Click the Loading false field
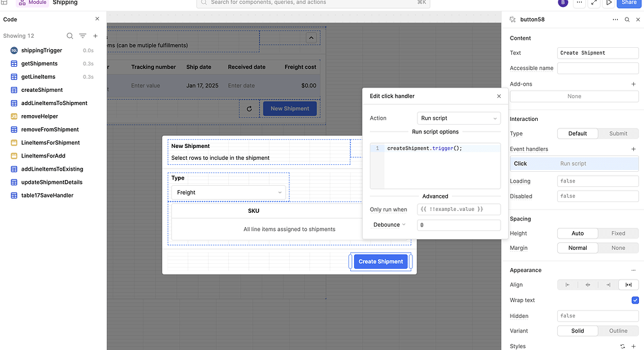Image resolution: width=644 pixels, height=350 pixels. (597, 181)
